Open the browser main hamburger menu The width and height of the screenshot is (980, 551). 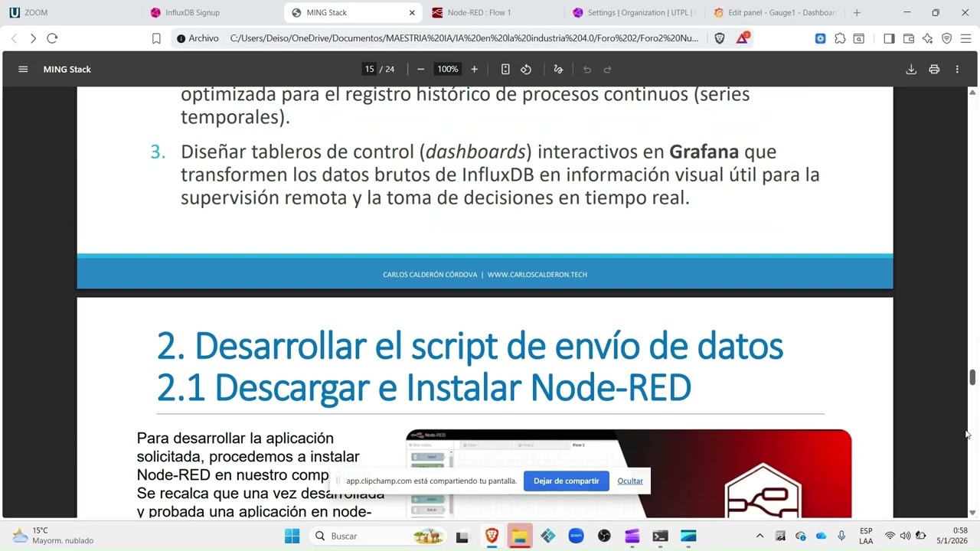pyautogui.click(x=966, y=38)
